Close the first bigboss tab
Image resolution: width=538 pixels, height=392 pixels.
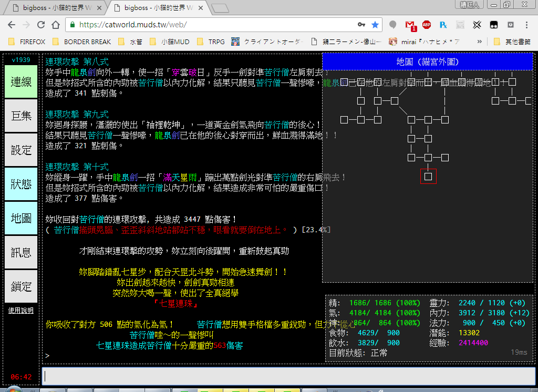point(99,8)
